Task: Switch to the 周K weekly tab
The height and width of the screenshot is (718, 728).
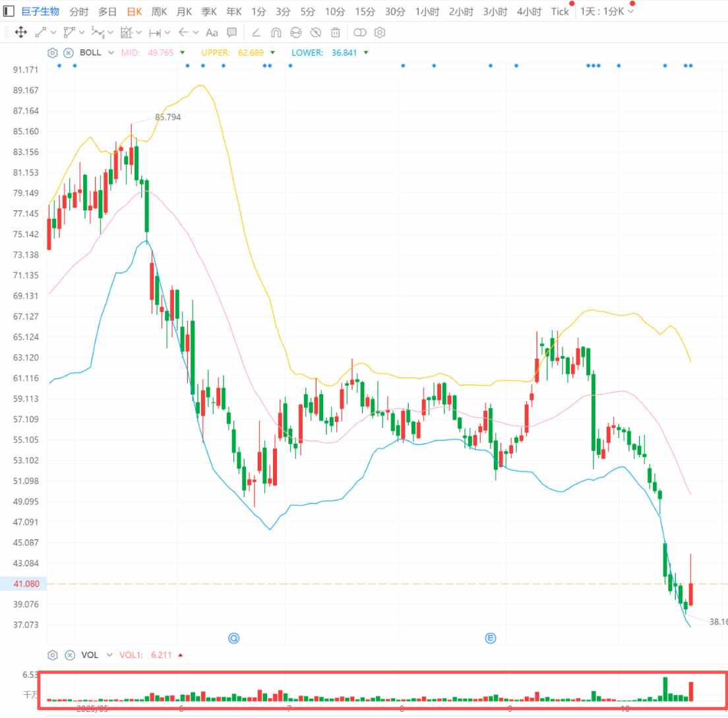Action: [160, 12]
